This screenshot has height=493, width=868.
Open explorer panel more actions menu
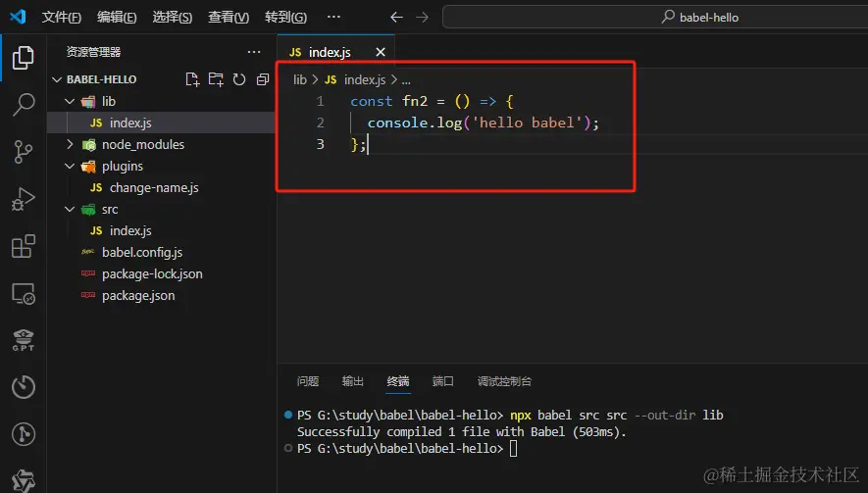click(254, 52)
